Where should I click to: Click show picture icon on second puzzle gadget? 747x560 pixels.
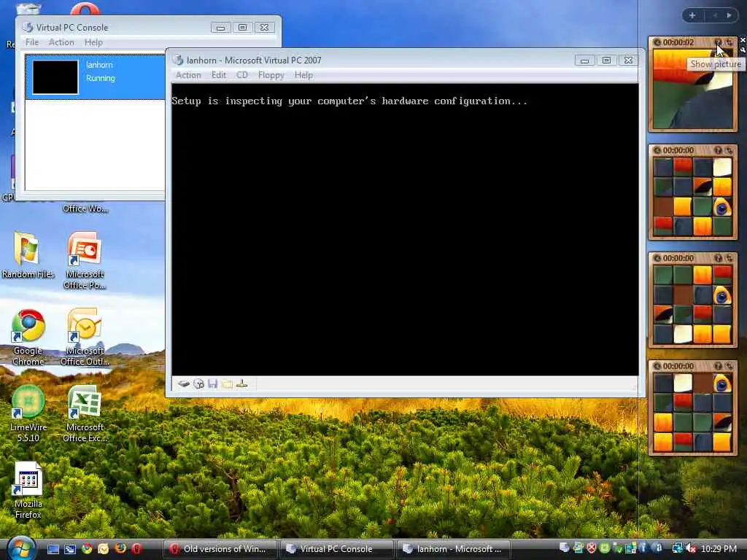click(718, 150)
